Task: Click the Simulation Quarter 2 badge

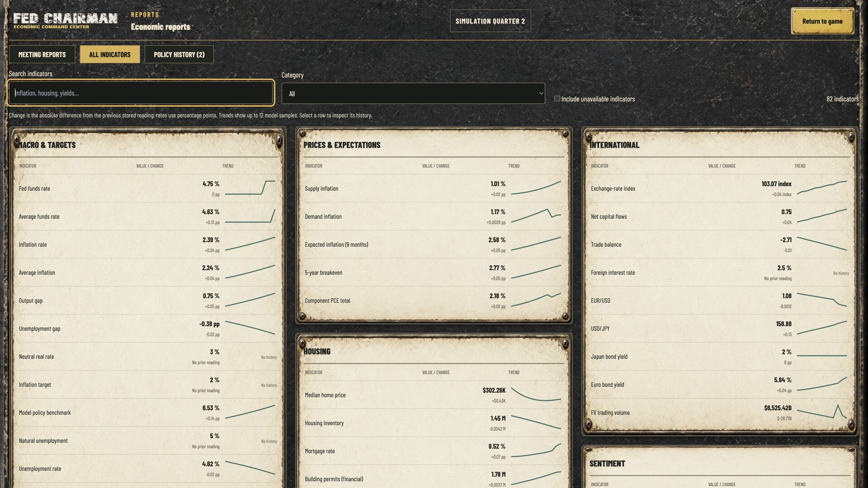Action: (x=490, y=21)
